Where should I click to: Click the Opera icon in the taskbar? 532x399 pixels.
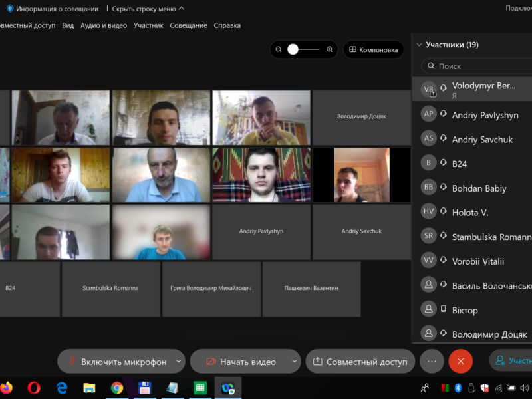pyautogui.click(x=34, y=387)
